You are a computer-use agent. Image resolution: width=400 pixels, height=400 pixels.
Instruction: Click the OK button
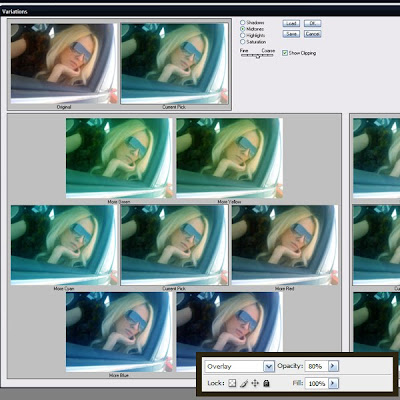(x=312, y=23)
